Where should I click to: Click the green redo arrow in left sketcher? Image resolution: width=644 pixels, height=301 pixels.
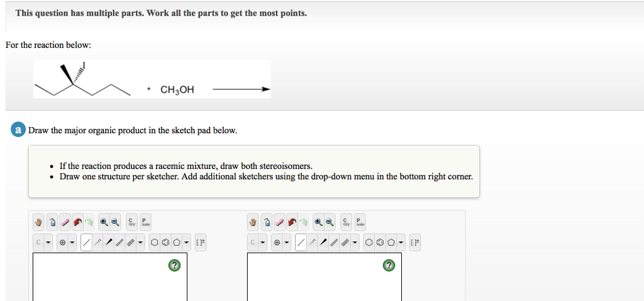[88, 222]
